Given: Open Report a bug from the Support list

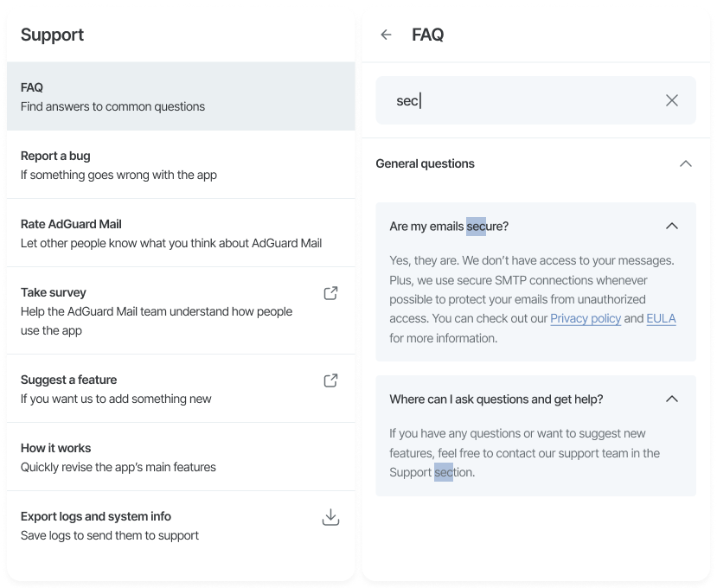Looking at the screenshot, I should tap(173, 165).
